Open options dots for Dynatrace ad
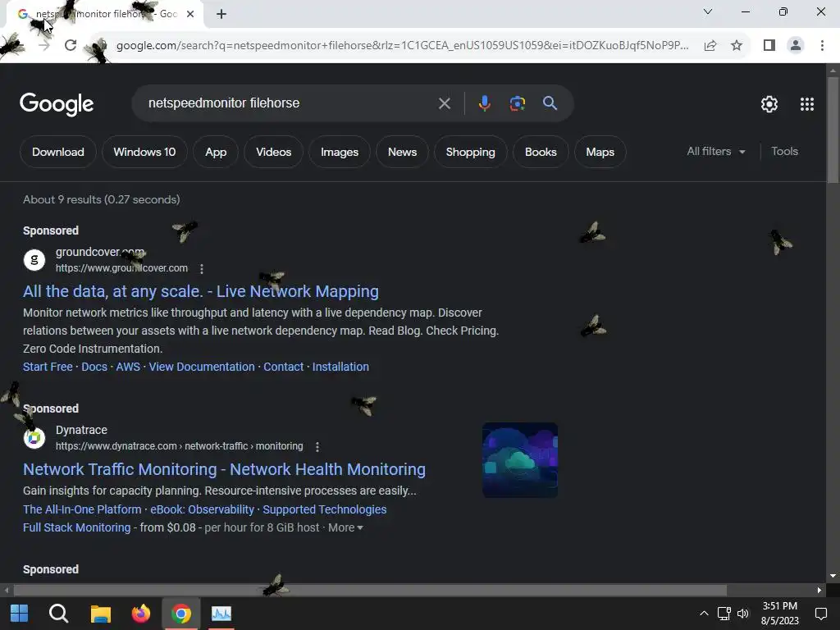 coord(317,446)
